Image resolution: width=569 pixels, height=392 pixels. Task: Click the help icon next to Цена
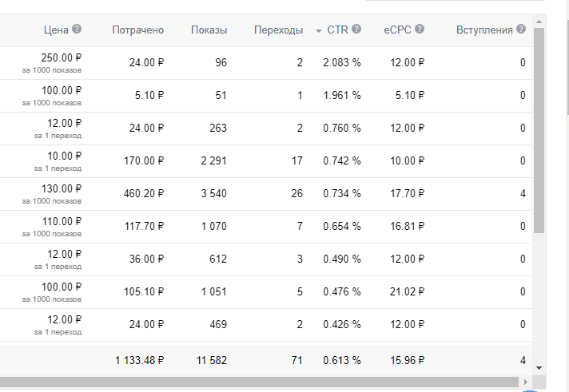[x=77, y=30]
